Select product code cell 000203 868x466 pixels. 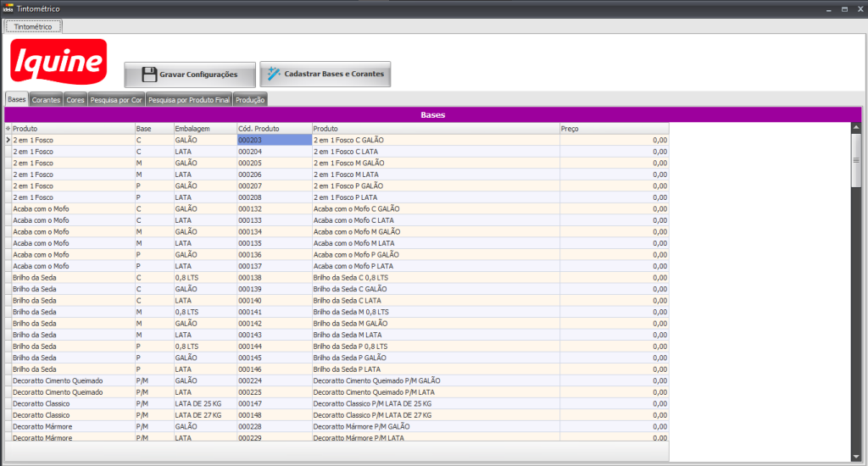coord(274,140)
